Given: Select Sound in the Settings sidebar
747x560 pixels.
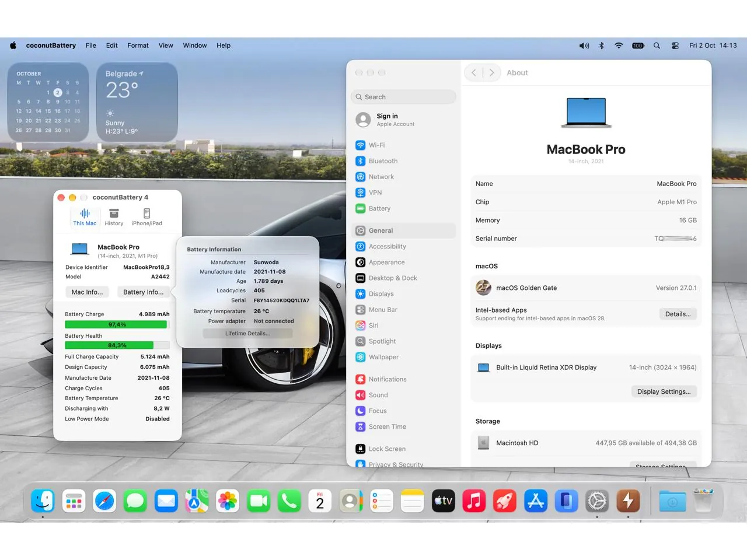Looking at the screenshot, I should (404, 395).
